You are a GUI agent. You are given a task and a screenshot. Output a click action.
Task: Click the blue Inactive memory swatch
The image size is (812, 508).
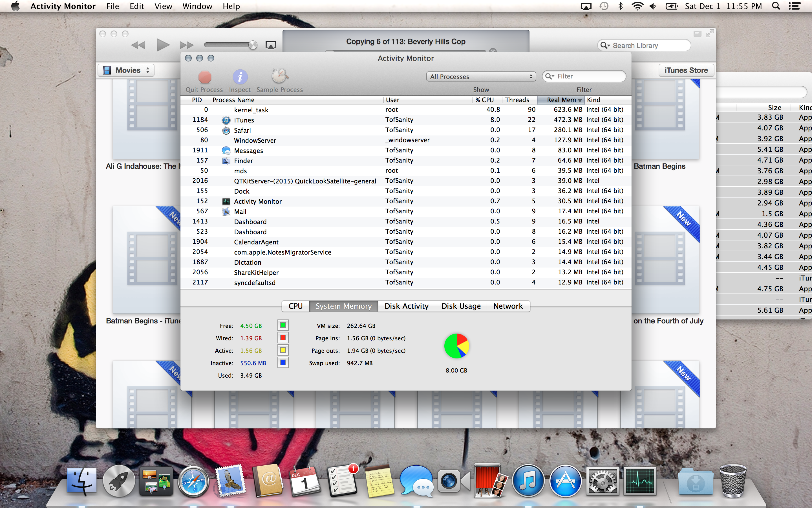[283, 363]
